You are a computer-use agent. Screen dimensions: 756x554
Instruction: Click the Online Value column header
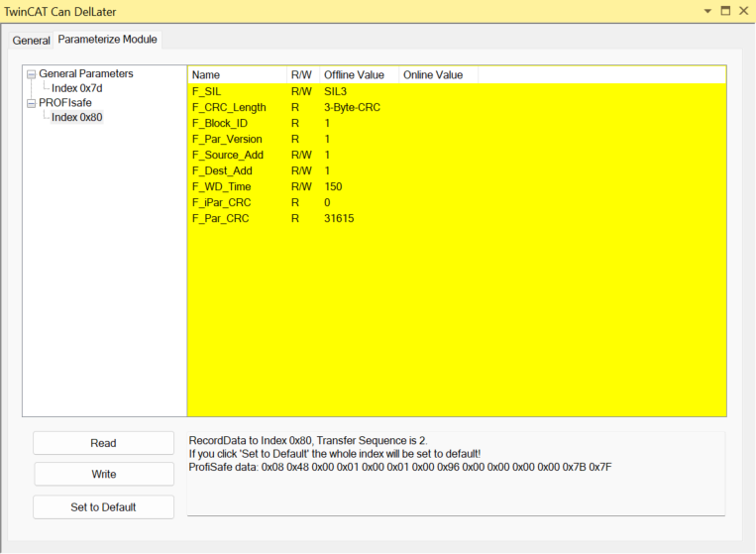coord(438,74)
